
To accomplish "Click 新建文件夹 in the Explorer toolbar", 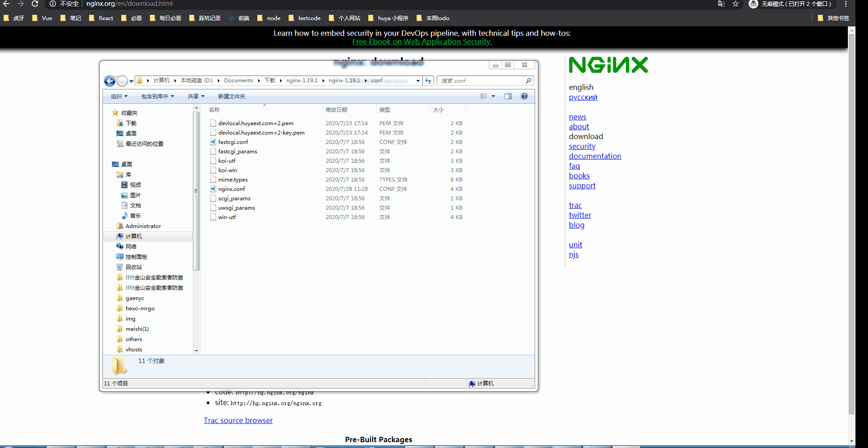I will (232, 96).
